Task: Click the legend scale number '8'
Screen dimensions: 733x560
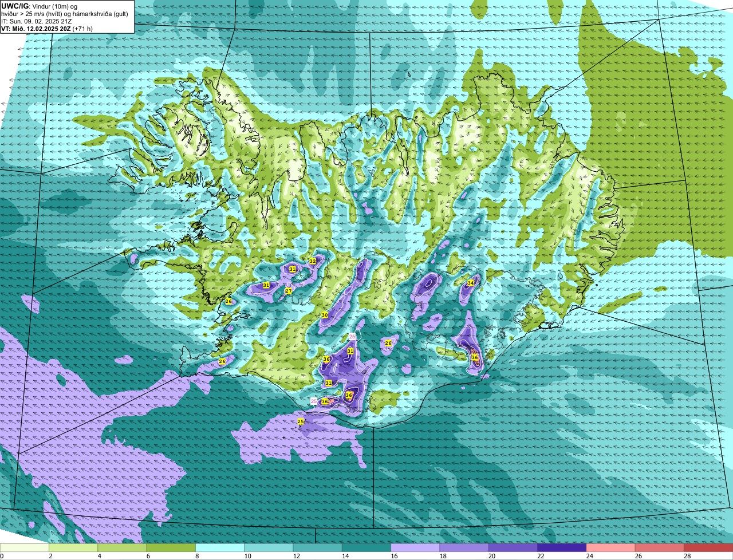Action: (x=196, y=556)
